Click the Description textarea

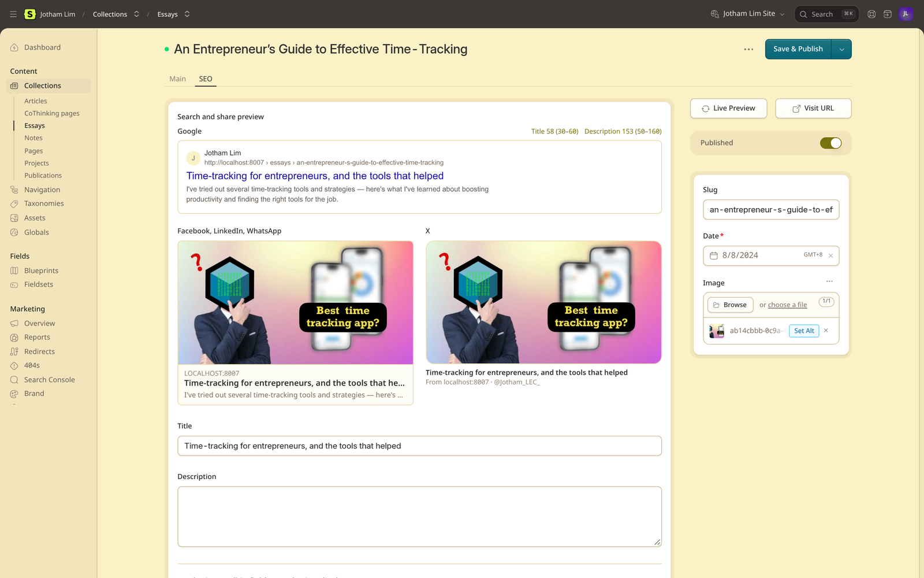point(419,517)
